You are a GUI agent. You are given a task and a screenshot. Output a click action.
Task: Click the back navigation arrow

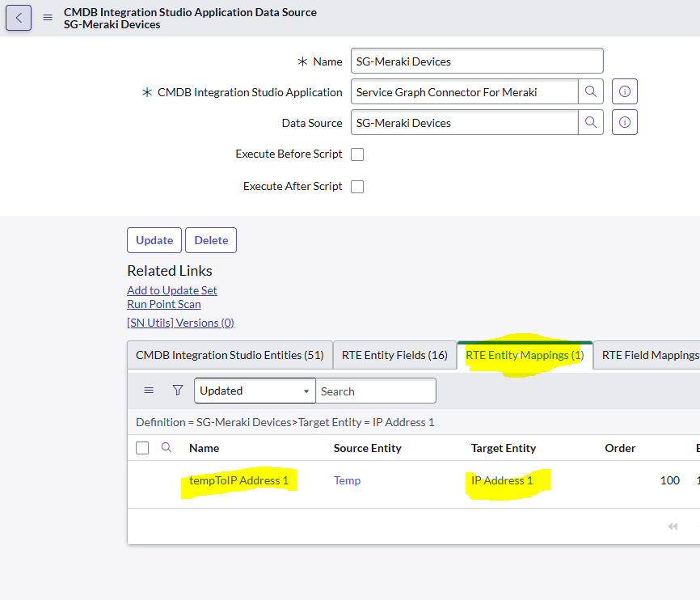(x=19, y=18)
